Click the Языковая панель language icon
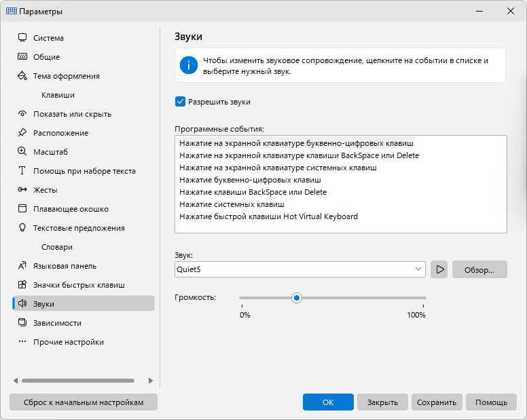The image size is (527, 420). (22, 265)
